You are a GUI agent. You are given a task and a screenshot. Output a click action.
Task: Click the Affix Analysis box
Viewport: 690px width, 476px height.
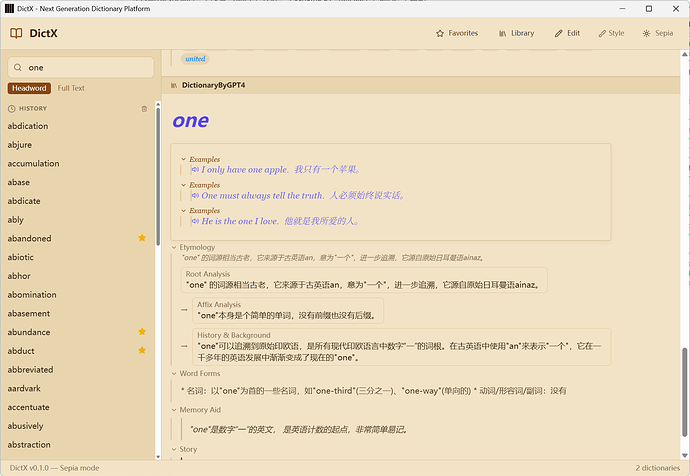click(x=288, y=311)
